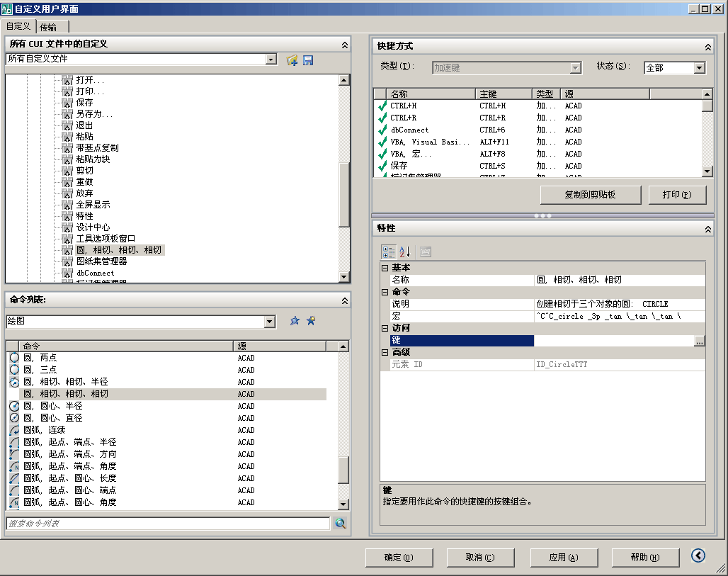Click the green check next to CTRL+H shortcut
This screenshot has height=576, width=728.
pos(382,106)
